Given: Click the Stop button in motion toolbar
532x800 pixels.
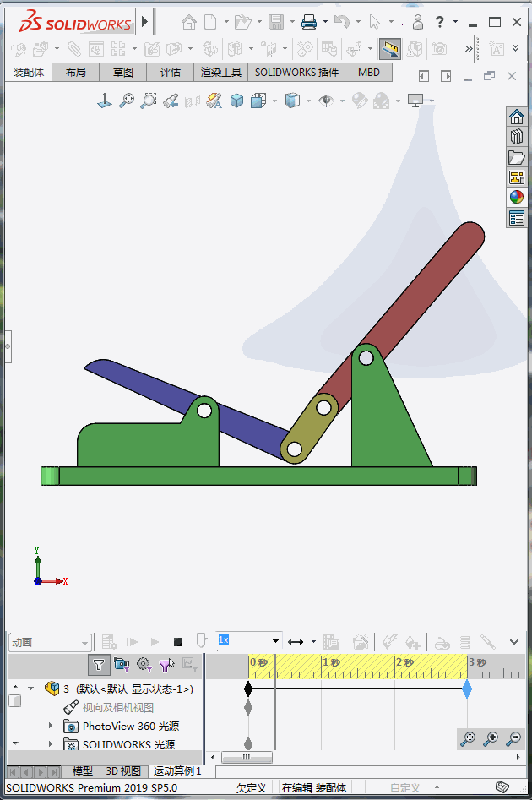Looking at the screenshot, I should point(177,642).
